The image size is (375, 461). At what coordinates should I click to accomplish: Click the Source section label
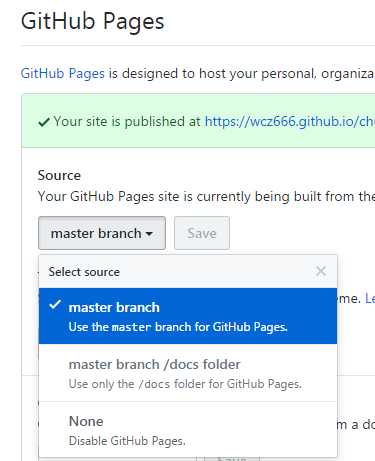(x=59, y=175)
